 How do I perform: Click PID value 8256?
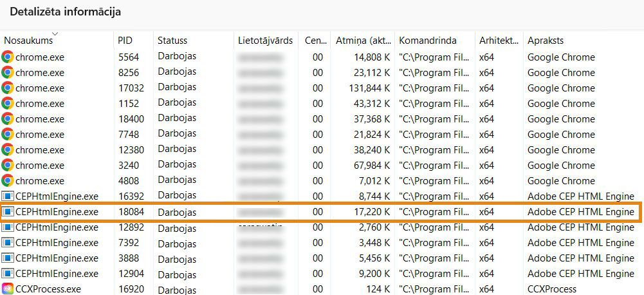[x=129, y=72]
